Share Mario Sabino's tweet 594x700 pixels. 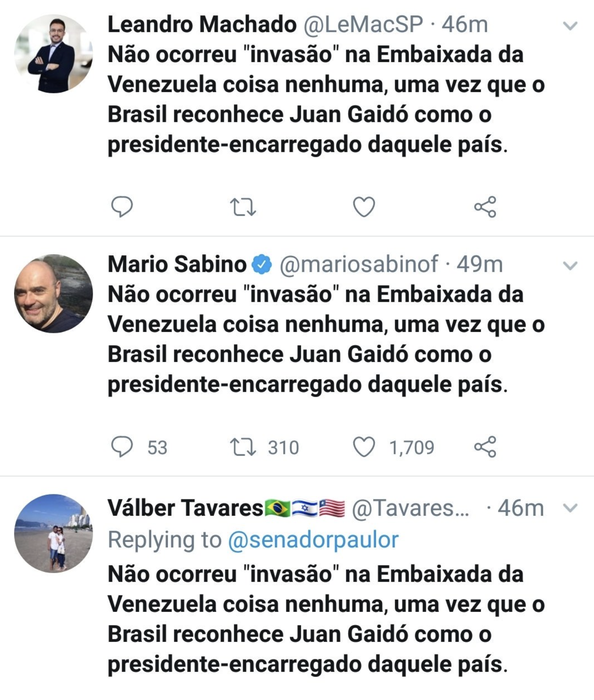(x=485, y=447)
